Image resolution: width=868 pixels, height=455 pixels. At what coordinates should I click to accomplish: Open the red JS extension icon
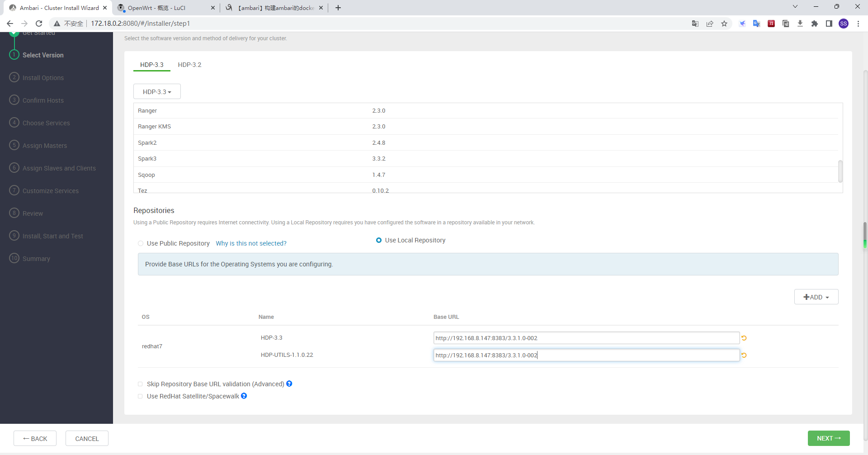click(x=771, y=24)
